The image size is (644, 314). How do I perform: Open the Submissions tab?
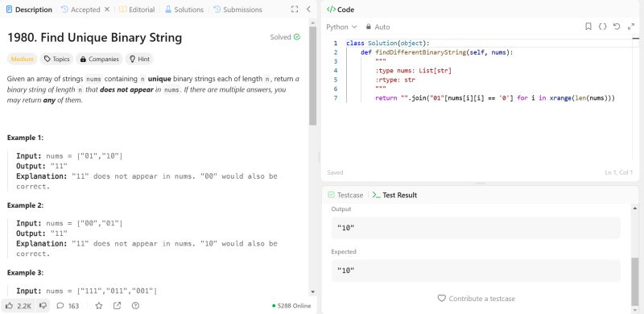[x=237, y=10]
